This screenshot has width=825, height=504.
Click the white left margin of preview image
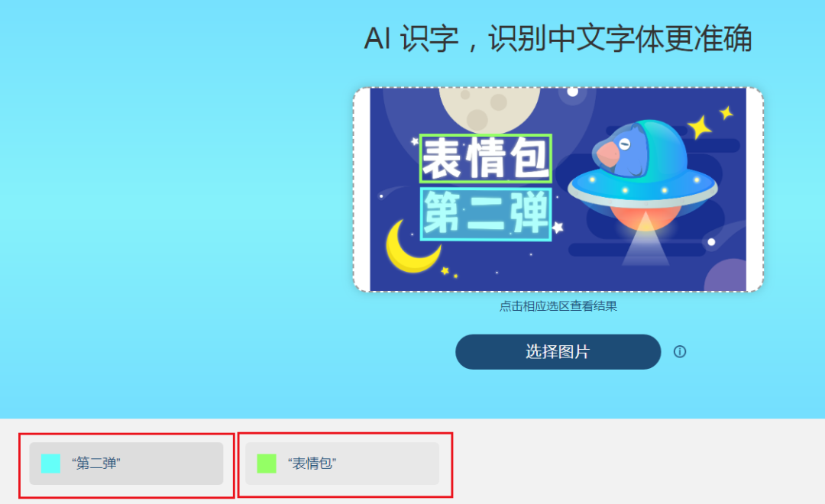(362, 189)
